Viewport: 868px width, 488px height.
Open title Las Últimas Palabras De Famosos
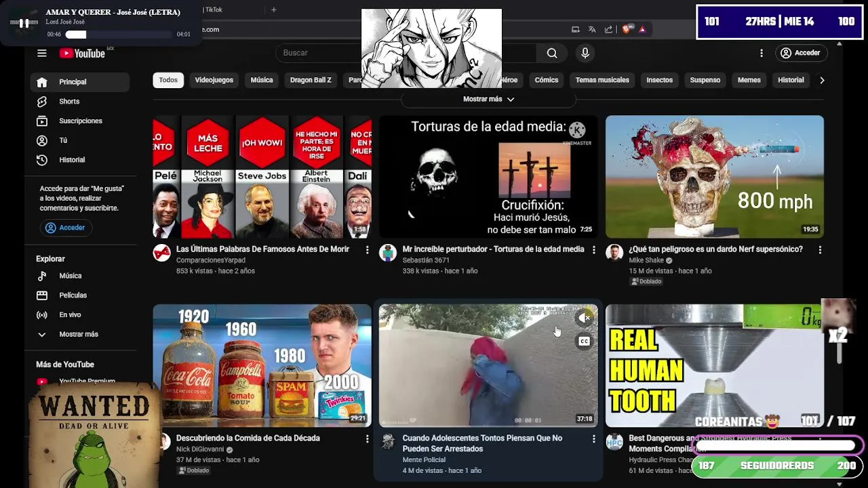pyautogui.click(x=262, y=249)
